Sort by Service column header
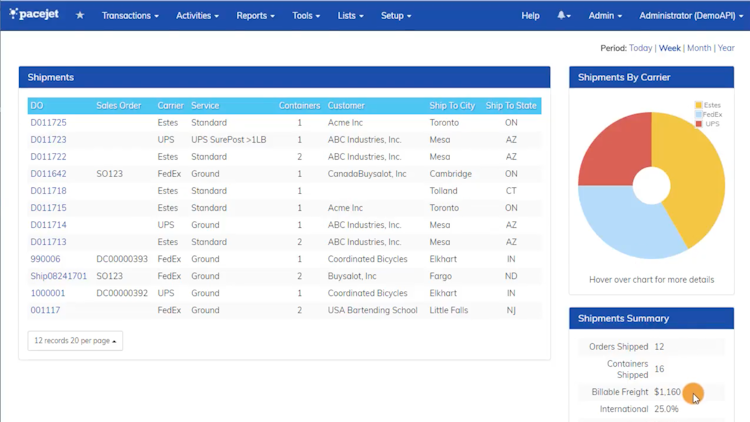Screen dimensions: 750x422 click(x=205, y=105)
